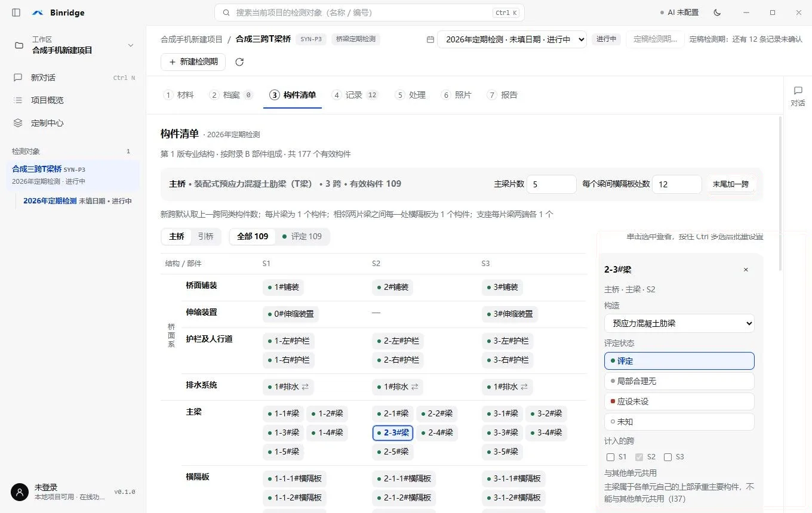Check the S1 span checkbox
812x513 pixels.
coord(610,457)
